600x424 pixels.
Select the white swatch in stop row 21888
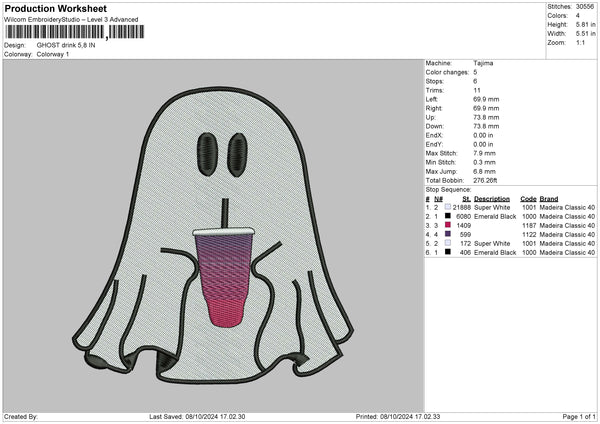448,207
